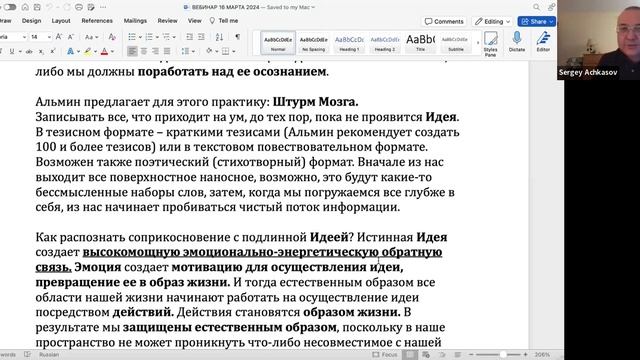640x360 pixels.
Task: Toggle Justify alignment
Action: coord(167,51)
